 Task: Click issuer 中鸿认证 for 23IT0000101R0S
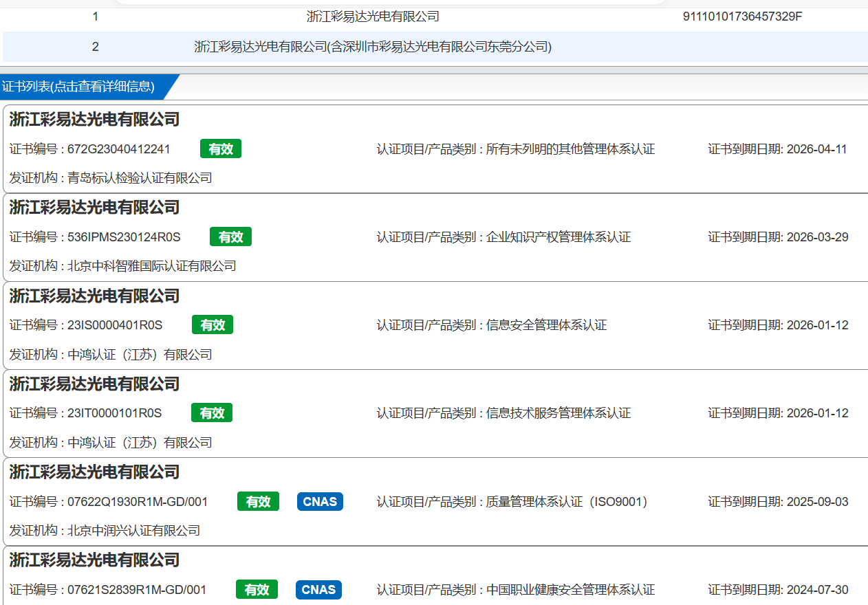[x=140, y=442]
